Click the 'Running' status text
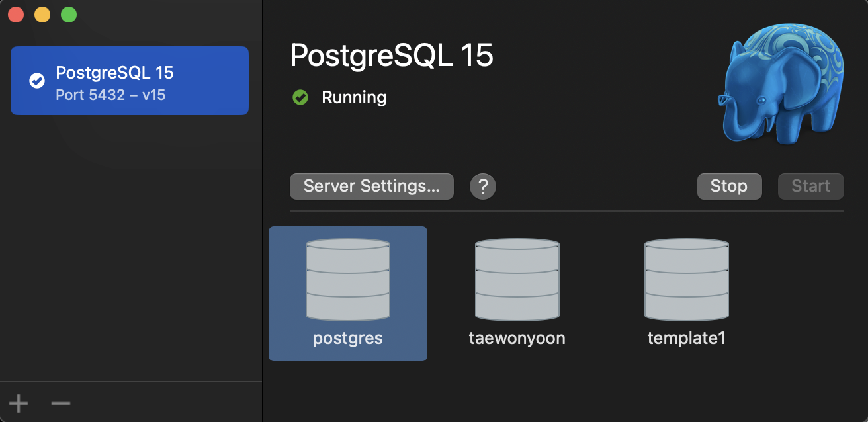The width and height of the screenshot is (868, 422). click(x=354, y=98)
